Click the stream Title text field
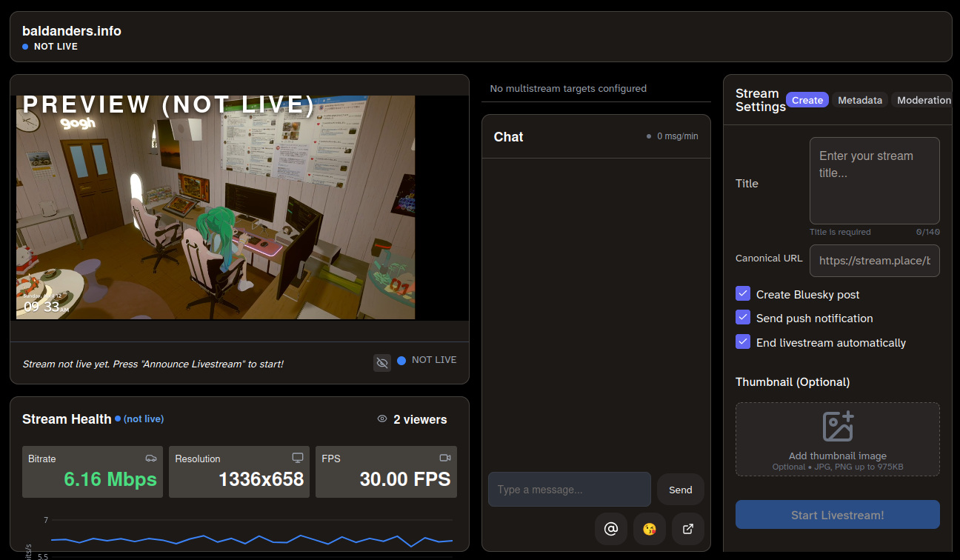This screenshot has width=960, height=560. click(x=874, y=180)
